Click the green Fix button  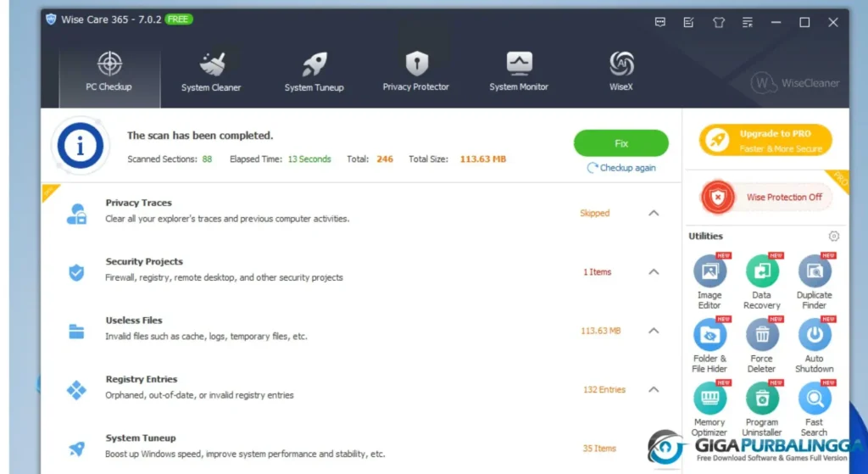point(621,143)
